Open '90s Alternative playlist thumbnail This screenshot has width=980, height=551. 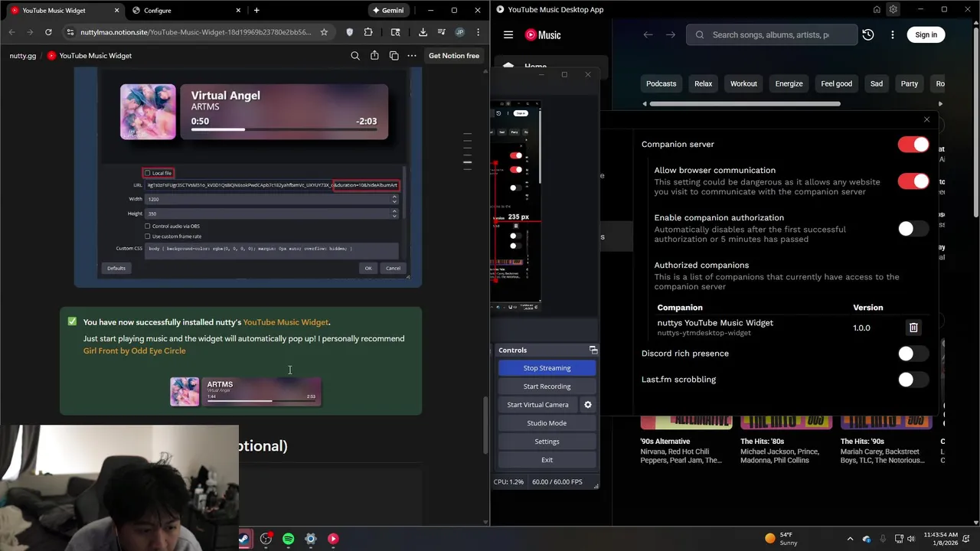[686, 422]
